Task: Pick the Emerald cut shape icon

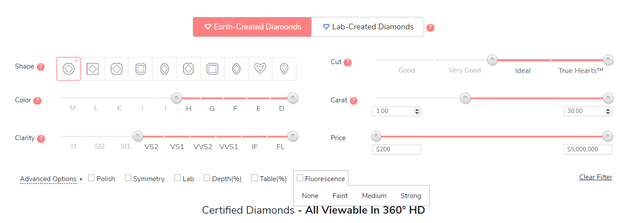Action: coord(141,69)
